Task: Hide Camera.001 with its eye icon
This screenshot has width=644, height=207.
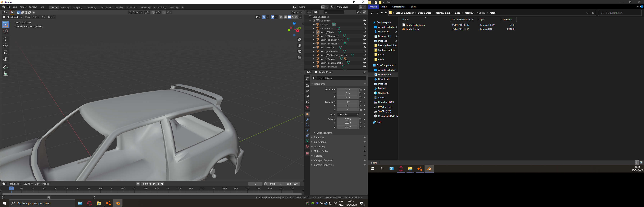Action: pos(365,28)
